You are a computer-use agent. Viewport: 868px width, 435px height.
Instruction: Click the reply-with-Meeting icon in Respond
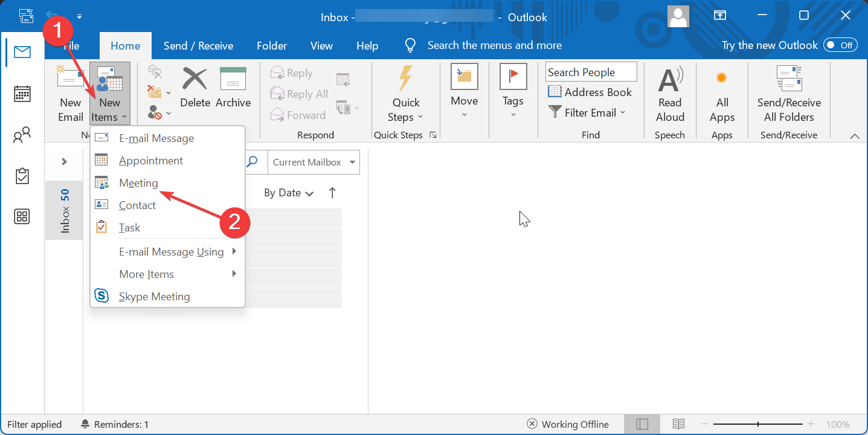coord(343,79)
